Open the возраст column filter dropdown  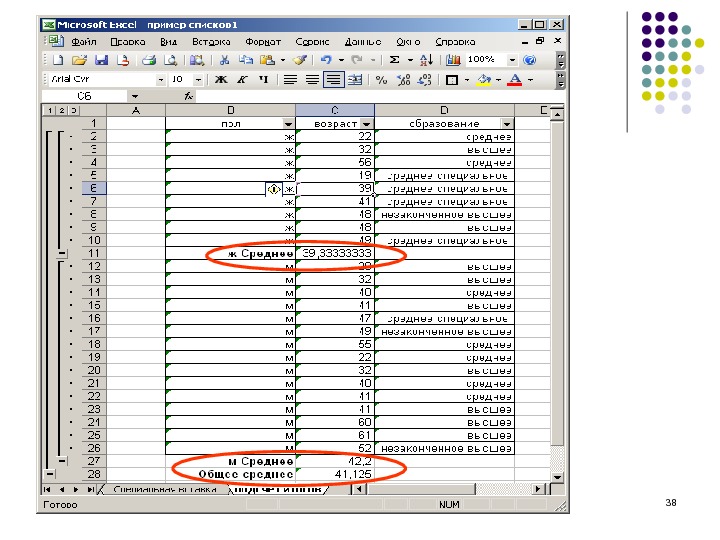pyautogui.click(x=366, y=123)
